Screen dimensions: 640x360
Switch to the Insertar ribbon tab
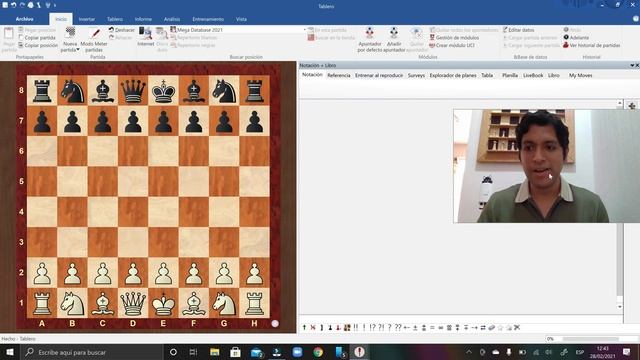[87, 19]
